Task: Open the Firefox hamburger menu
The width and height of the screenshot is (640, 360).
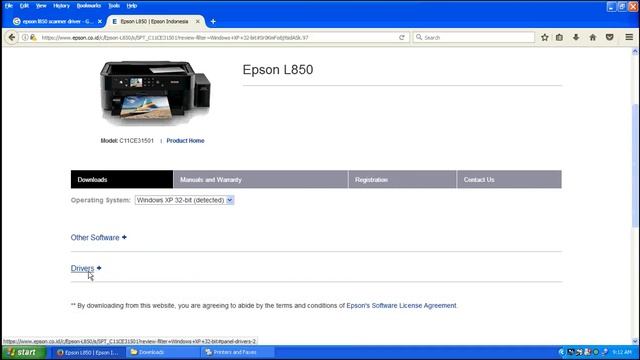Action: 629,37
